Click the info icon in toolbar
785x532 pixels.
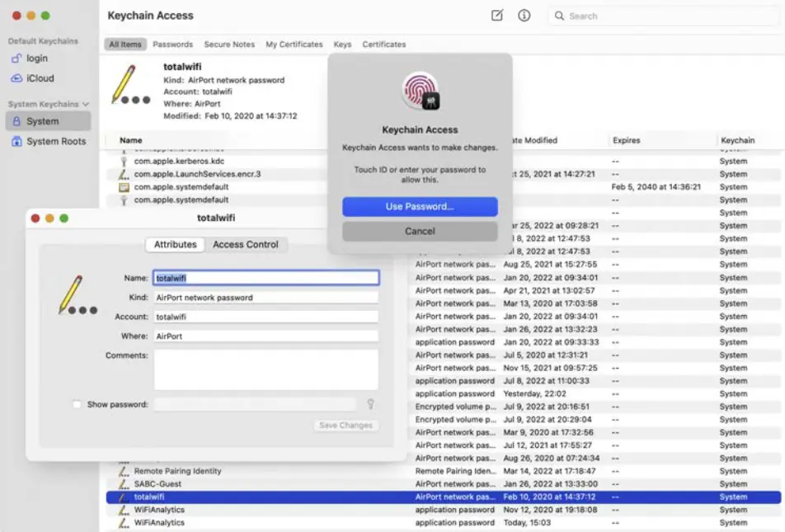(x=524, y=16)
